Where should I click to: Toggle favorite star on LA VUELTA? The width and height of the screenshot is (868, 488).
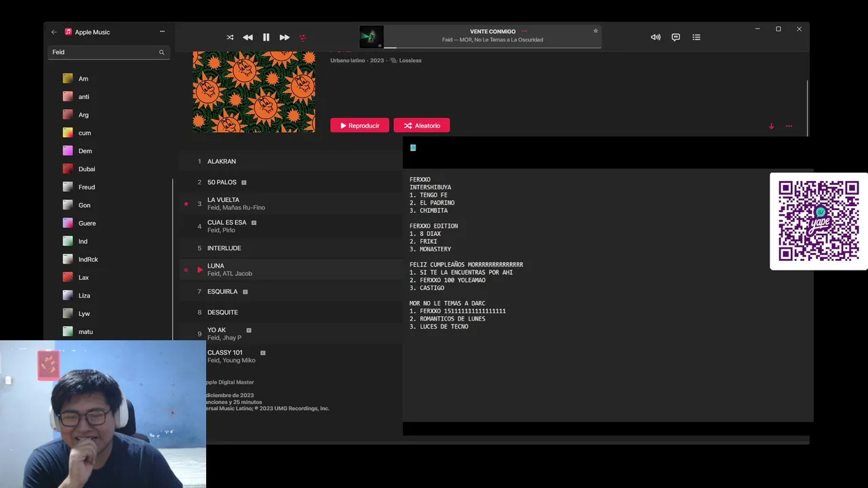pyautogui.click(x=186, y=204)
